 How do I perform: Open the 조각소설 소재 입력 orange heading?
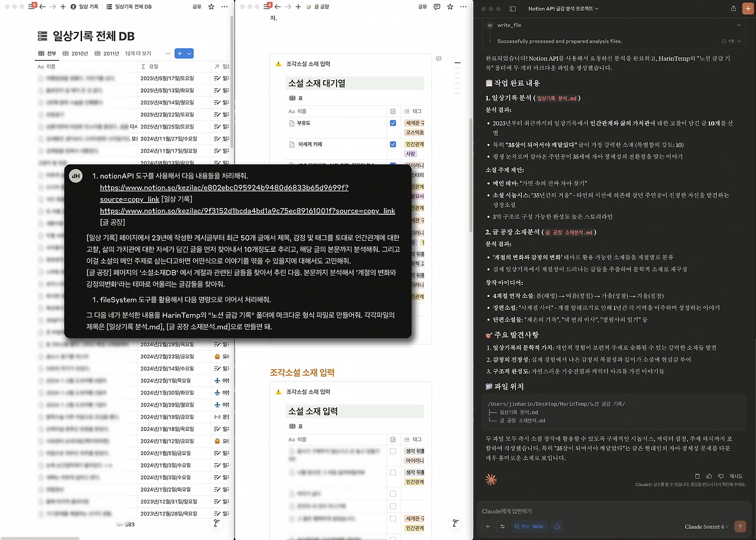(302, 372)
